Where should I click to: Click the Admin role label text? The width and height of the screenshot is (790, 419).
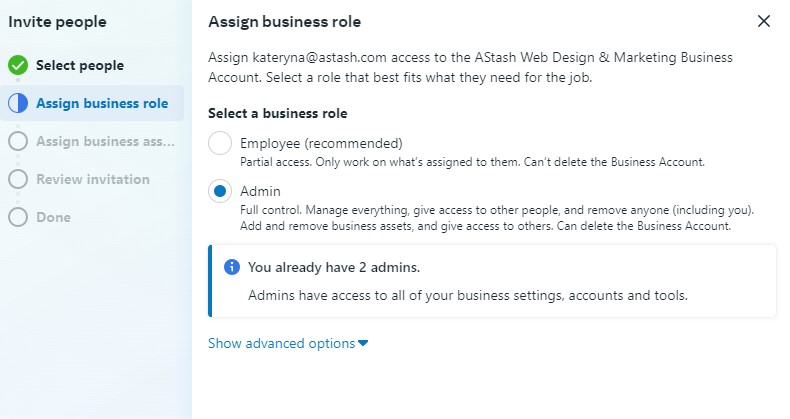pos(260,191)
